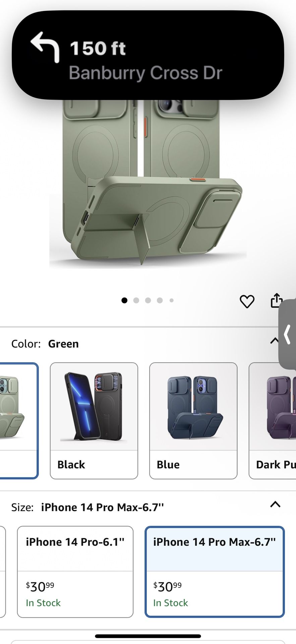This screenshot has width=296, height=644.
Task: Jump to fourth product image dot
Action: point(160,300)
